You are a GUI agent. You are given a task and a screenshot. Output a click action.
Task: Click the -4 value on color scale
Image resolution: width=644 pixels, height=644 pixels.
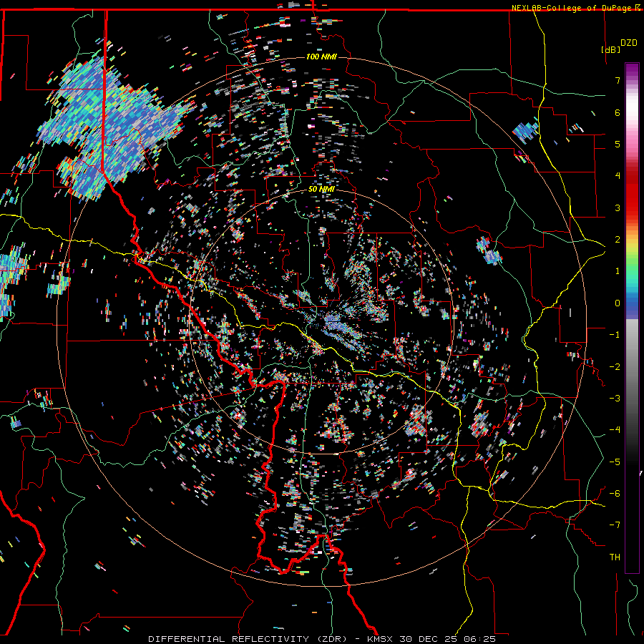click(615, 430)
